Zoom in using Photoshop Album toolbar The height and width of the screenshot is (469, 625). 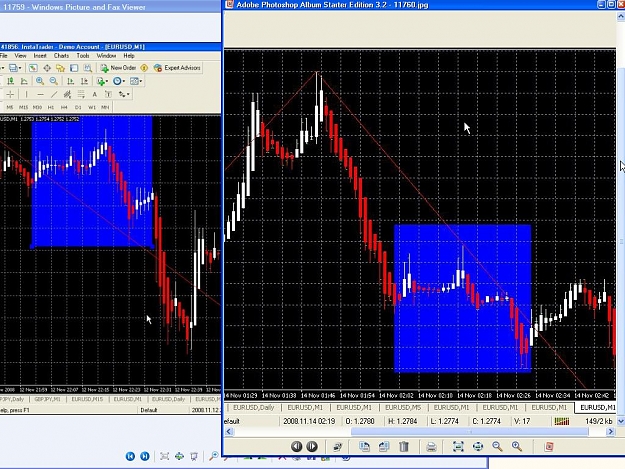(x=517, y=447)
